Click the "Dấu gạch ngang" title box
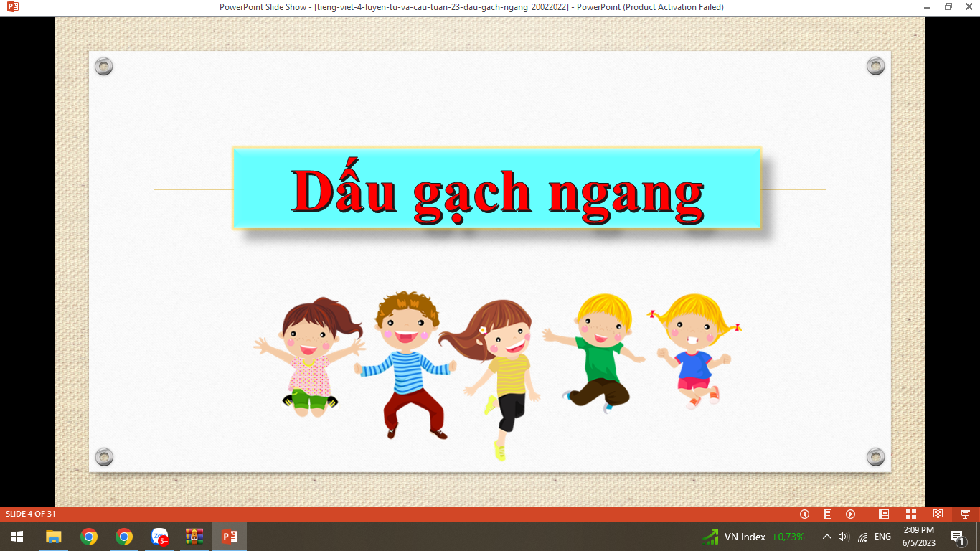Image resolution: width=980 pixels, height=551 pixels. pyautogui.click(x=496, y=188)
